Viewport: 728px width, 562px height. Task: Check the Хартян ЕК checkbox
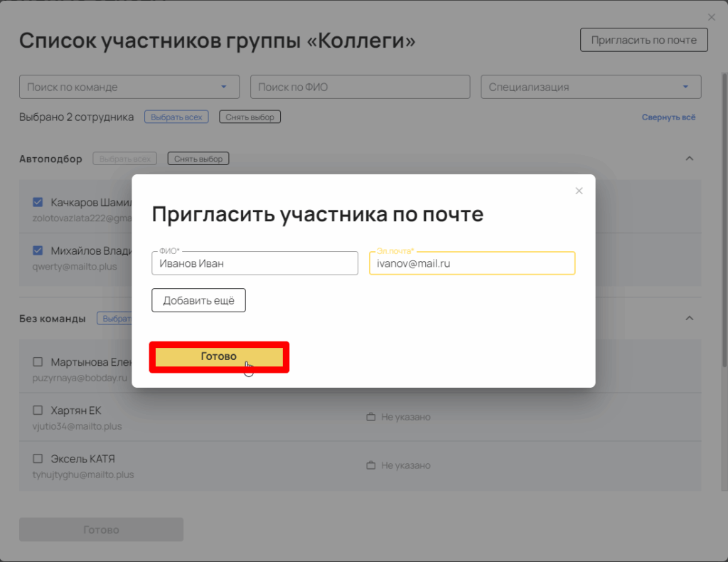click(38, 410)
